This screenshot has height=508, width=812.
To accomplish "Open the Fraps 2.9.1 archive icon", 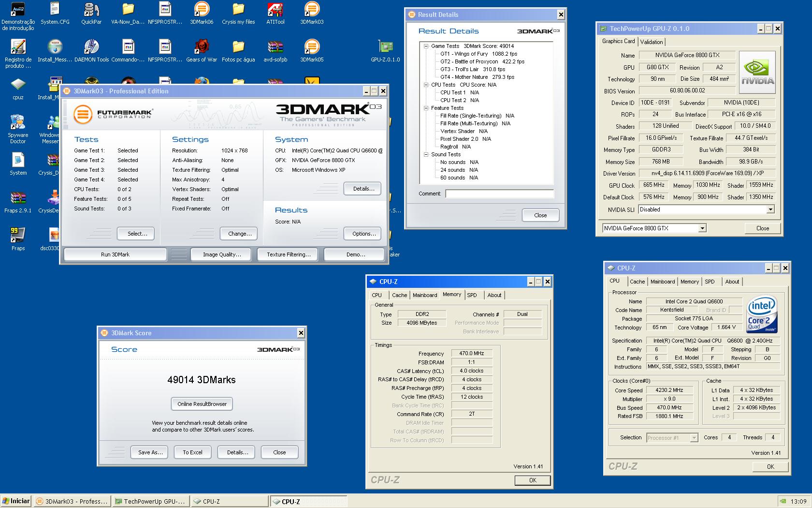I will pyautogui.click(x=18, y=202).
